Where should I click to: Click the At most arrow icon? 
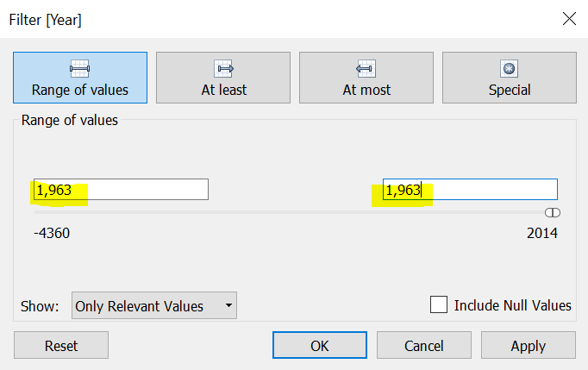[x=366, y=69]
